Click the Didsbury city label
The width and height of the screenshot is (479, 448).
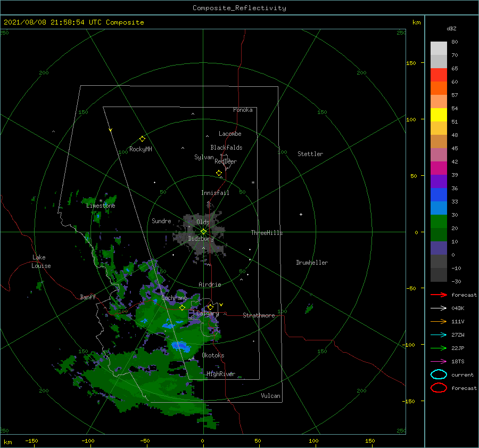pyautogui.click(x=201, y=239)
